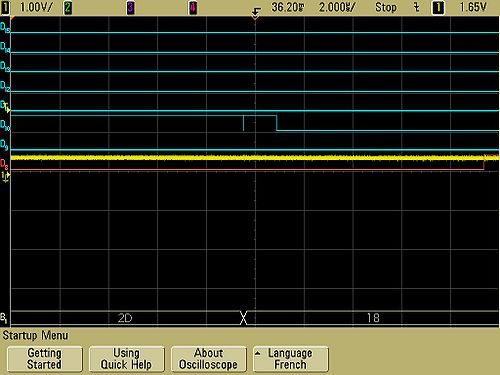This screenshot has width=500, height=375.
Task: Select channel 1 indicator showing 1.00V/
Action: [x=27, y=7]
